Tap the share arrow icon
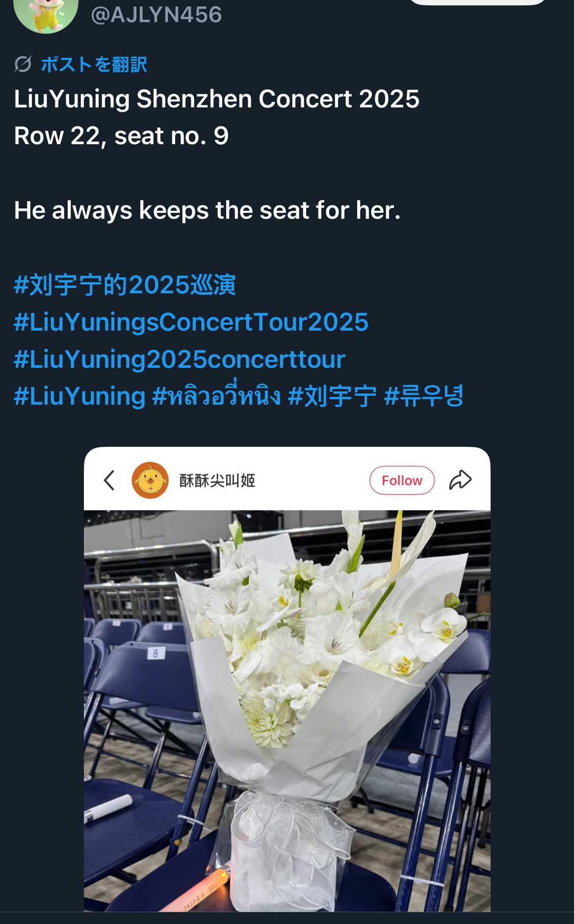This screenshot has width=574, height=924. pos(460,480)
